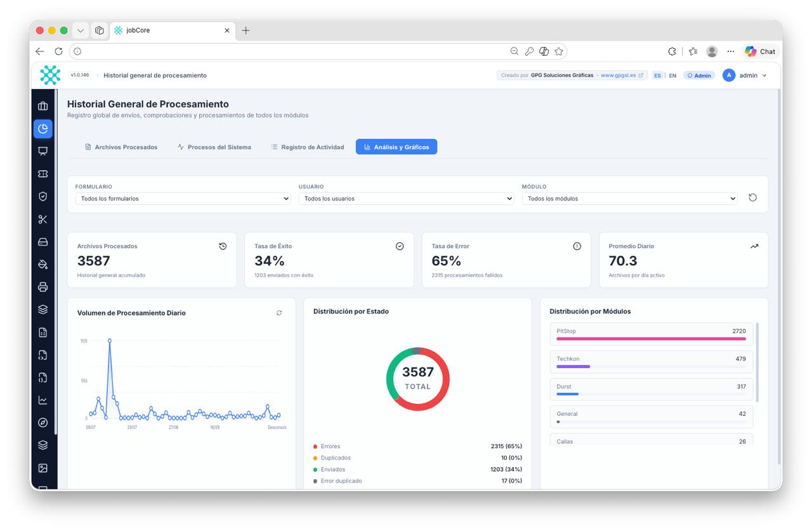The width and height of the screenshot is (812, 530).
Task: Click the Durst module row
Action: point(652,389)
